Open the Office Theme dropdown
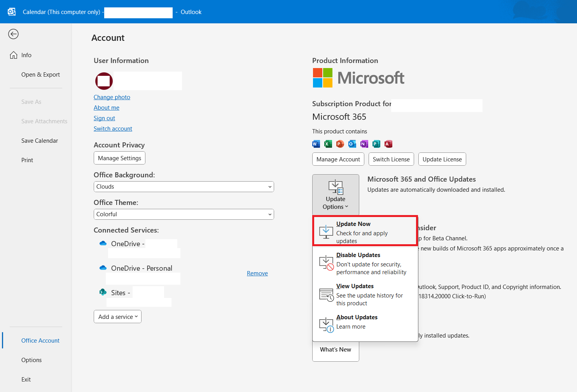Viewport: 577px width, 392px height. pyautogui.click(x=184, y=214)
